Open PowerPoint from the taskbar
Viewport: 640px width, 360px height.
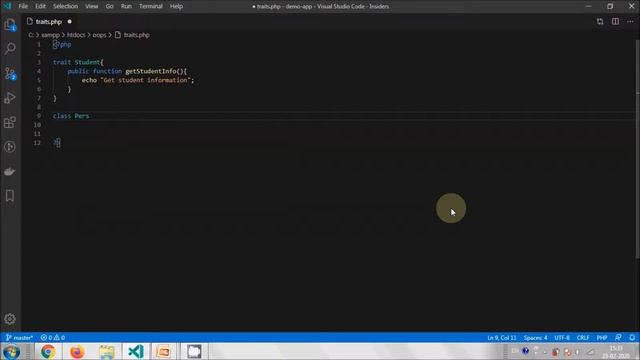click(164, 351)
